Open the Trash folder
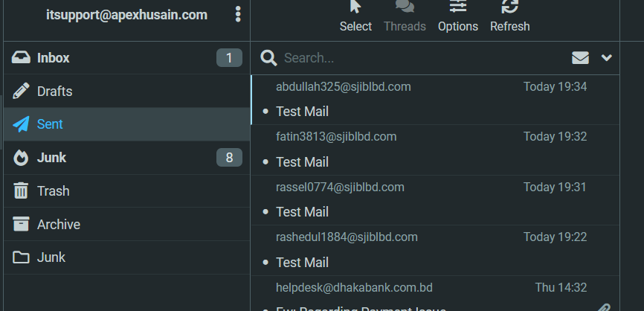This screenshot has height=311, width=644. coord(53,191)
